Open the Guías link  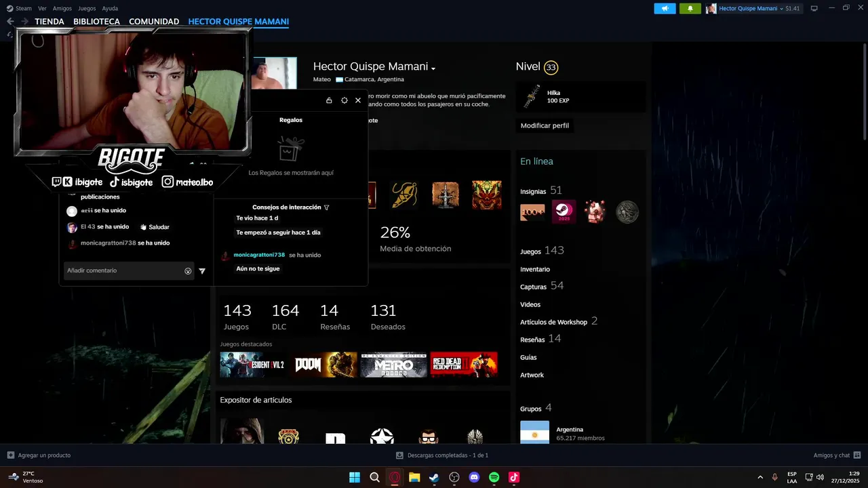(528, 357)
